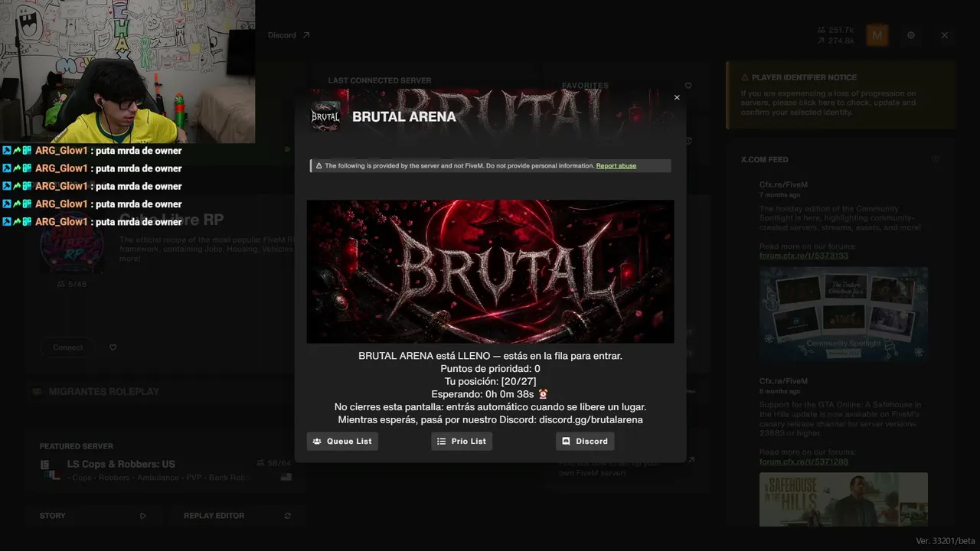Open the Community Spotlight feed image
980x551 pixels.
[844, 313]
